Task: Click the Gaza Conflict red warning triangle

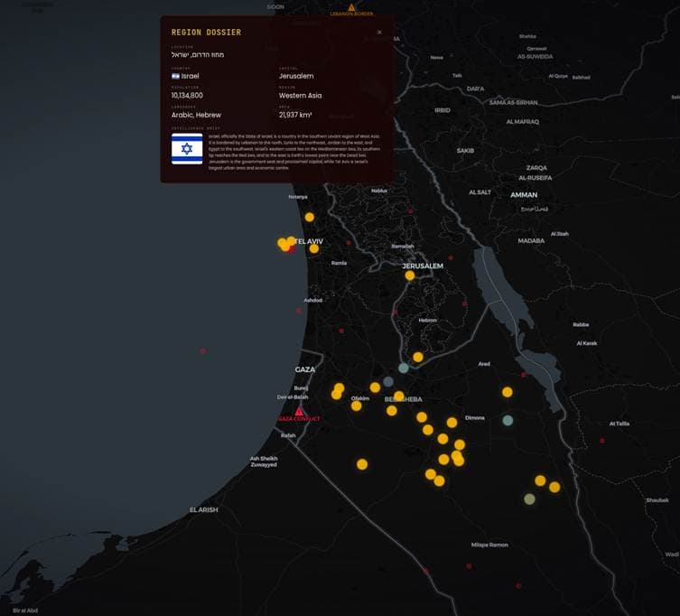Action: click(299, 411)
